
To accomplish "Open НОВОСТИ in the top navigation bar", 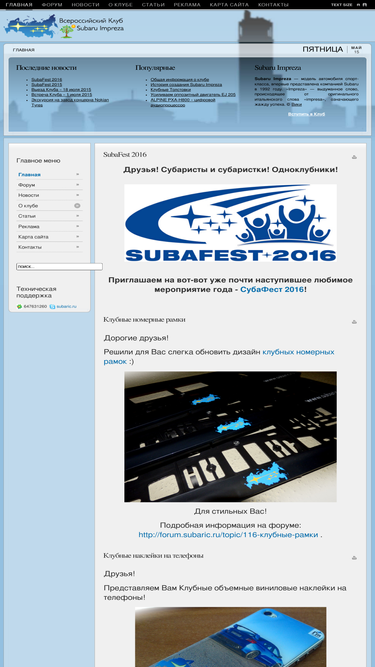I will point(85,5).
